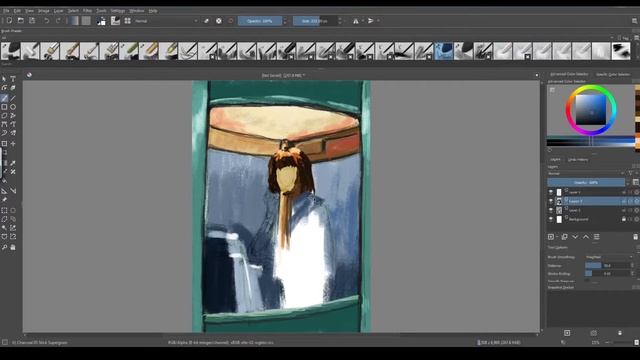
Task: Open Brush Smoothing type dropdown
Action: pos(609,257)
